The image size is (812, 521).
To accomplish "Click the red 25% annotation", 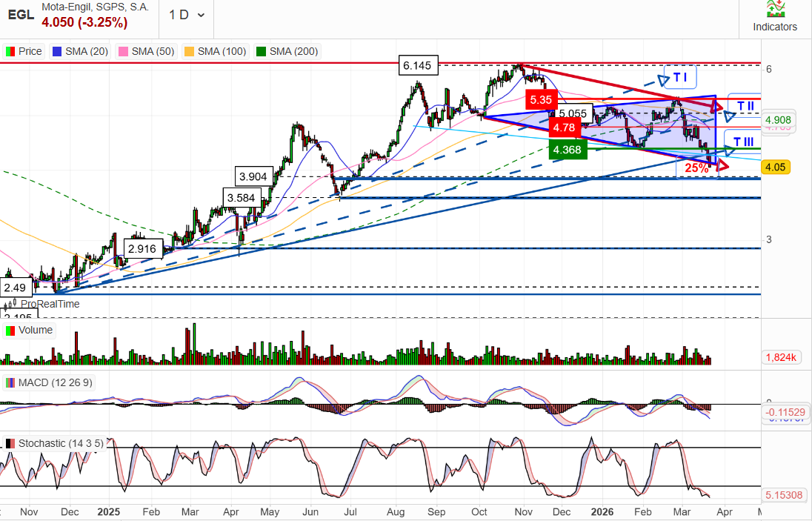I will pyautogui.click(x=696, y=167).
